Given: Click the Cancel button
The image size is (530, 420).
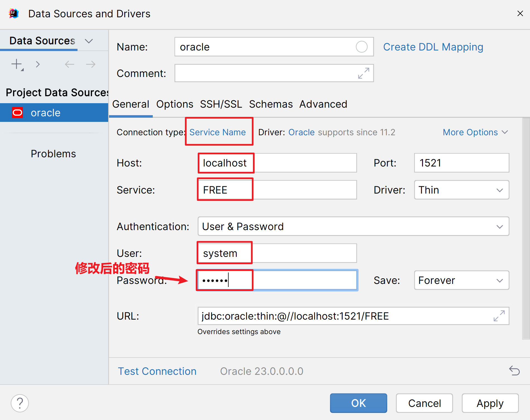Looking at the screenshot, I should tap(424, 403).
